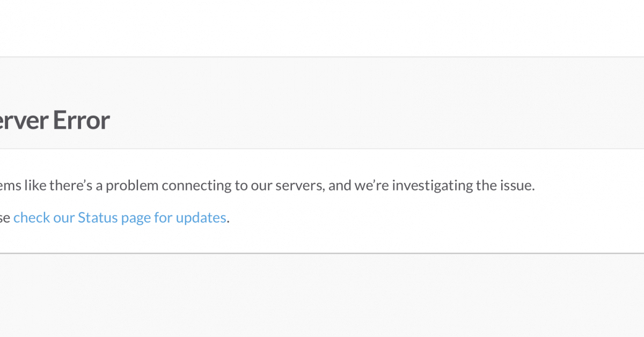644x337 pixels.
Task: Click the word 'like' in the message
Action: (x=35, y=186)
